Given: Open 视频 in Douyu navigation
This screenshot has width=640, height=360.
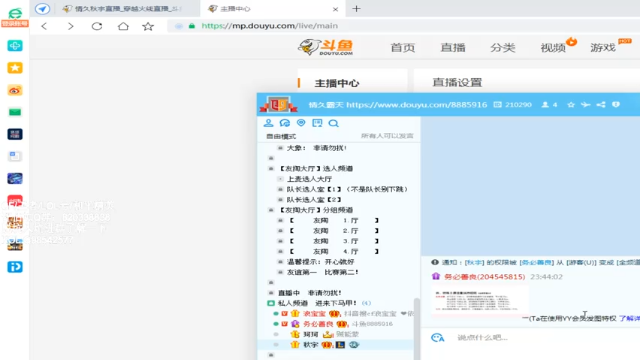Looking at the screenshot, I should (553, 48).
